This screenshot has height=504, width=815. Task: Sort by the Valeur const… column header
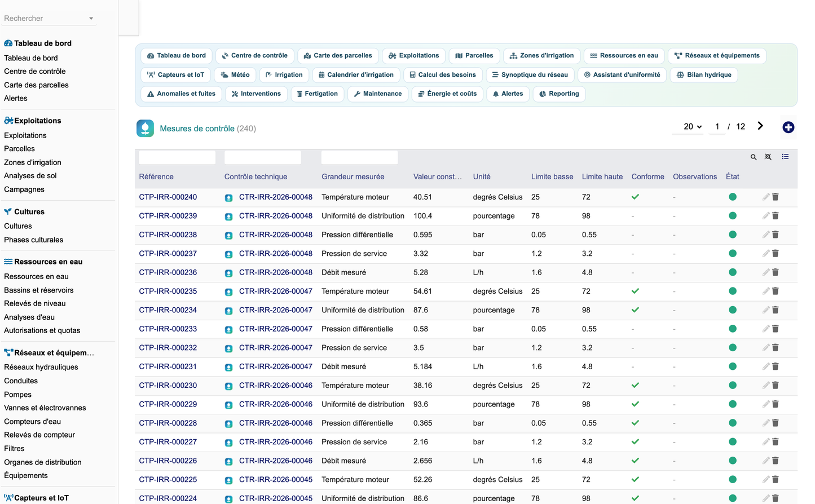[x=438, y=176]
